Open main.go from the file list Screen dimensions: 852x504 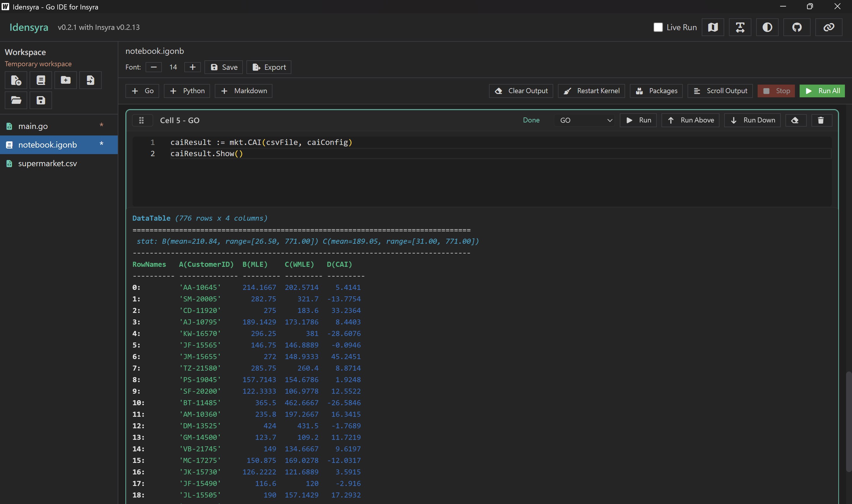(33, 126)
